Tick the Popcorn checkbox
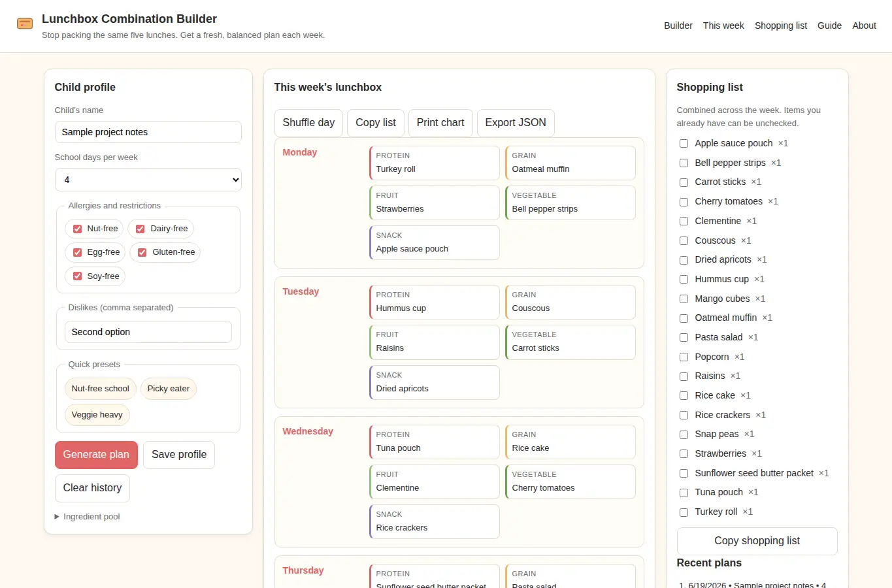This screenshot has width=892, height=588. click(x=684, y=357)
